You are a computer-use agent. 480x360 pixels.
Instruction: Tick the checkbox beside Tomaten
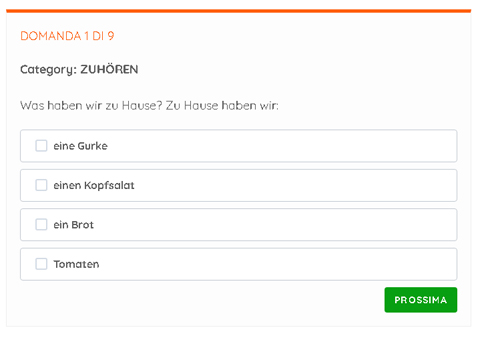(x=41, y=264)
